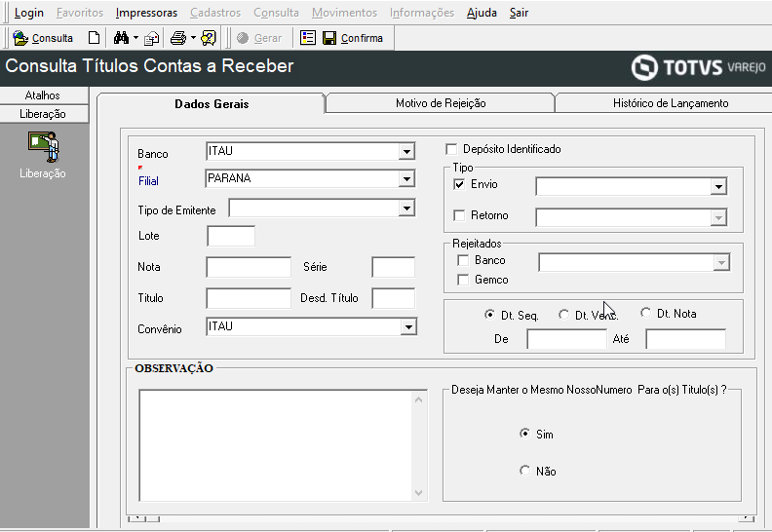The image size is (772, 532).
Task: Switch to Histórico de Lançamento tab
Action: [671, 103]
